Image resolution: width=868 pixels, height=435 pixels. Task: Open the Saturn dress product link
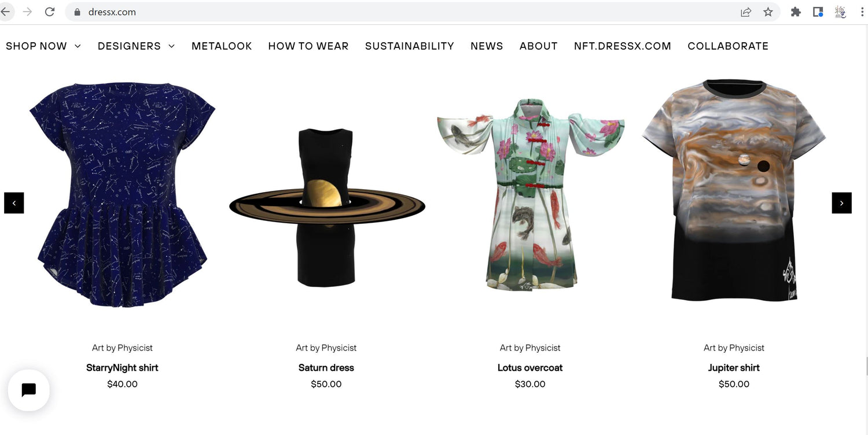[326, 367]
